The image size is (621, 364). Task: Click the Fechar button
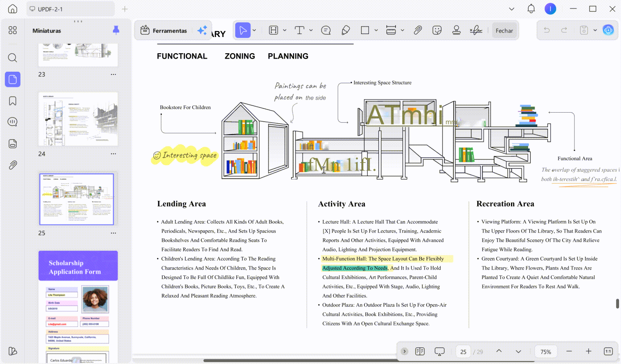[504, 31]
